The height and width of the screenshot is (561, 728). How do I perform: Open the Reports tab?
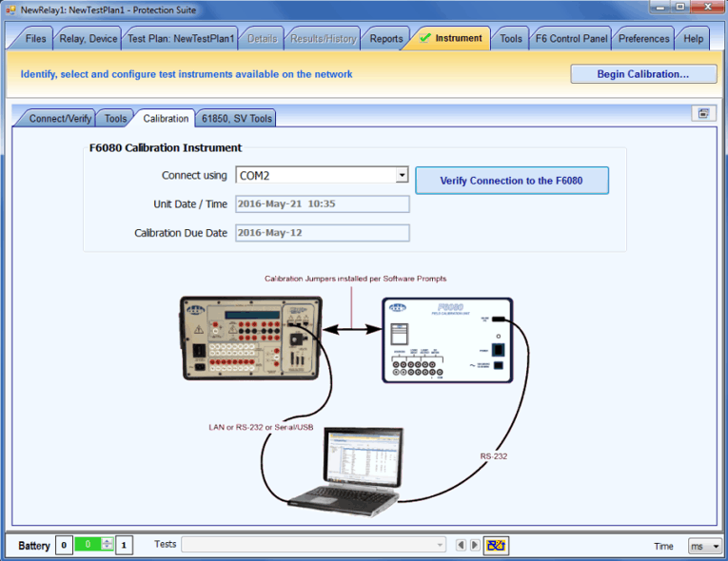point(385,39)
